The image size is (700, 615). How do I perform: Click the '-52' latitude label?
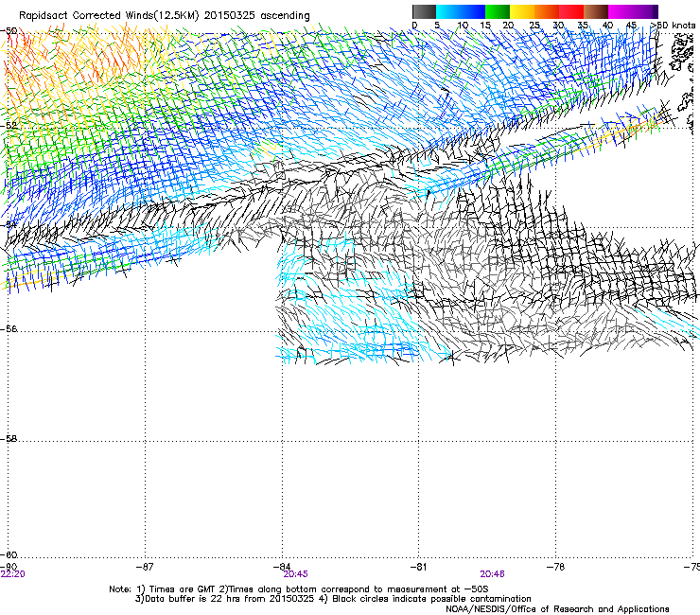coord(9,126)
